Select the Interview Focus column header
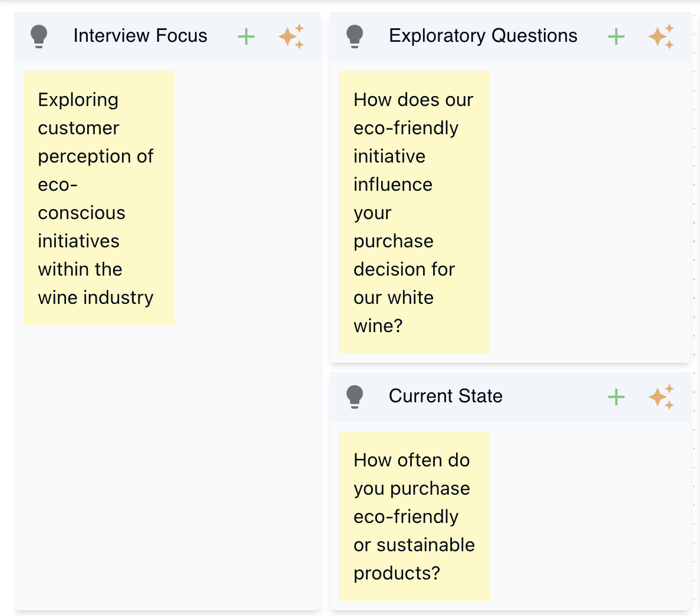The width and height of the screenshot is (700, 616). [x=140, y=35]
